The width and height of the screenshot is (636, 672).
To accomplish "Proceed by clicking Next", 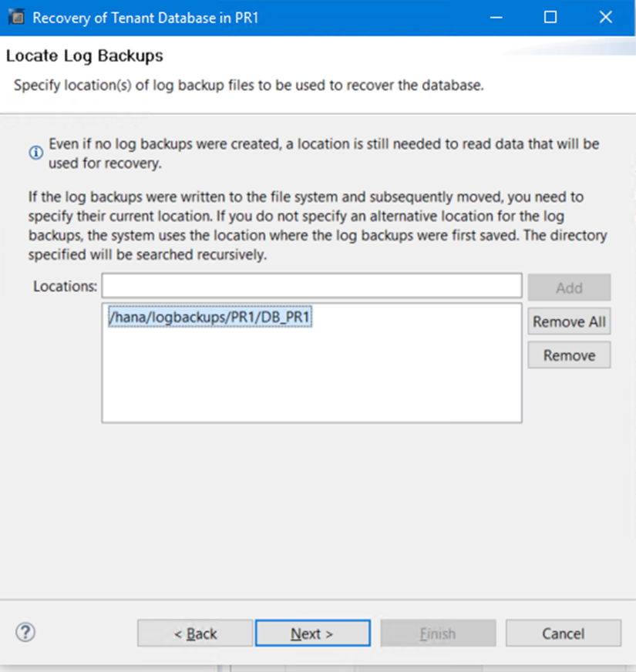I will pos(312,633).
